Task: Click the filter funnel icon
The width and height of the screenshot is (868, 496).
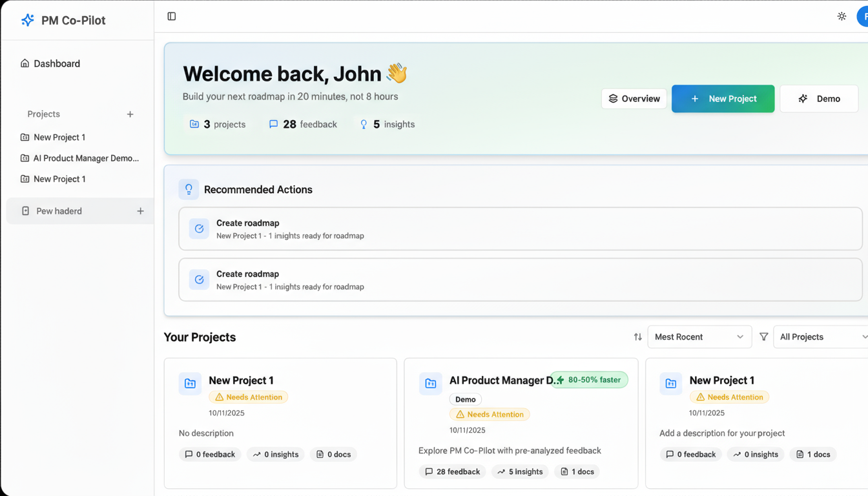Action: tap(763, 337)
